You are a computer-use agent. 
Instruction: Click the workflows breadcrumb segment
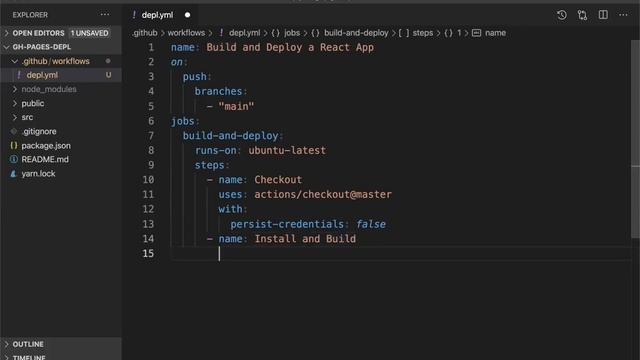(186, 33)
